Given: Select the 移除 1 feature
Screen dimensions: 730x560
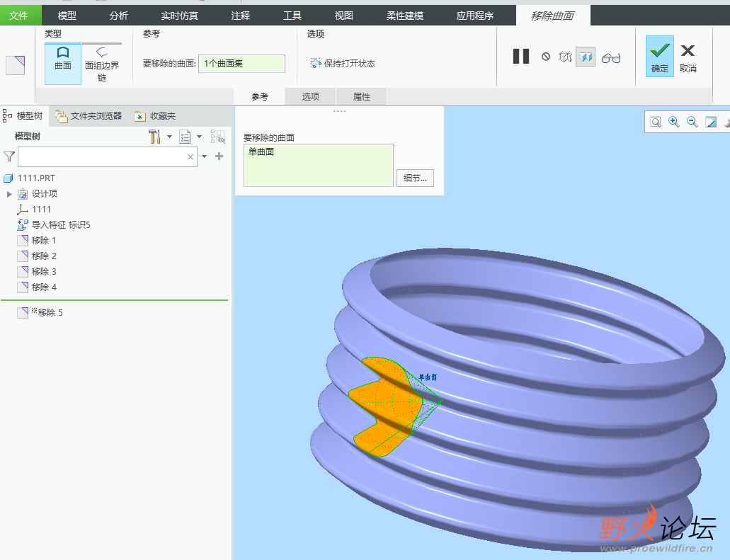Looking at the screenshot, I should [x=37, y=240].
